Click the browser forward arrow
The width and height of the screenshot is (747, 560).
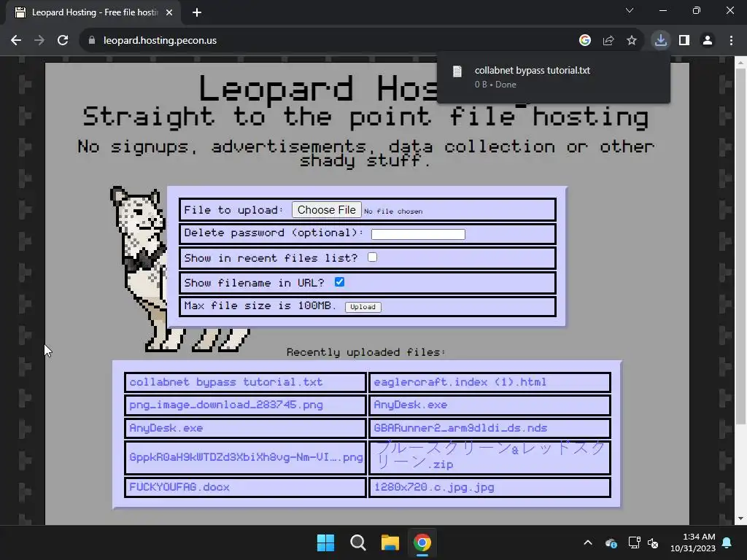point(39,41)
